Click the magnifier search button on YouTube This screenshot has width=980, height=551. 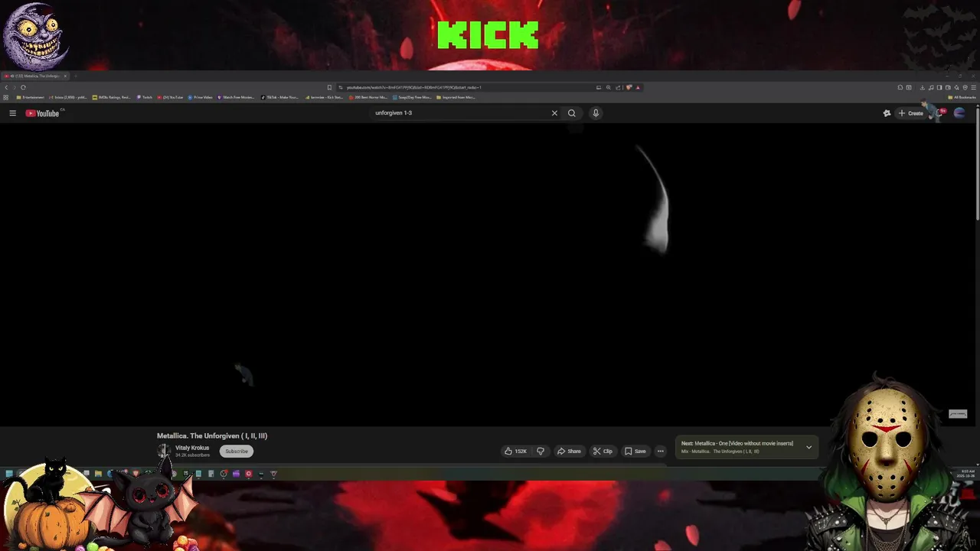[571, 113]
